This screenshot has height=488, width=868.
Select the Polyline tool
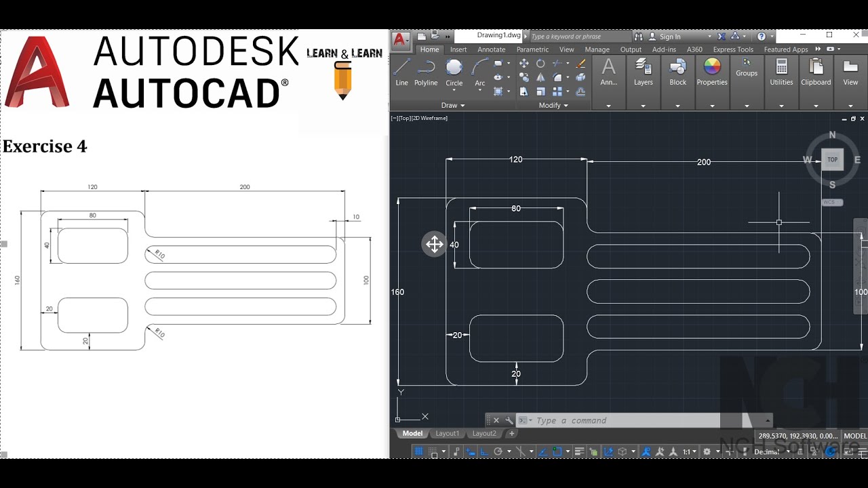426,71
